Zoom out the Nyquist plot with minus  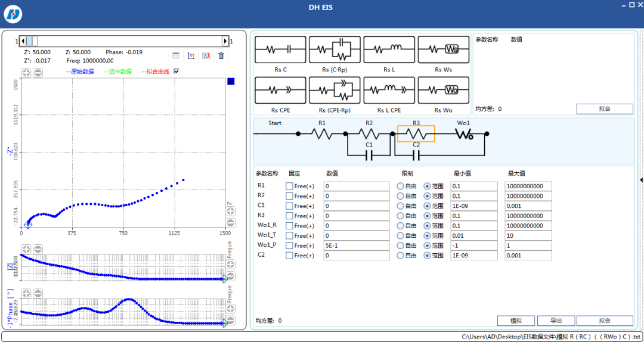click(38, 73)
